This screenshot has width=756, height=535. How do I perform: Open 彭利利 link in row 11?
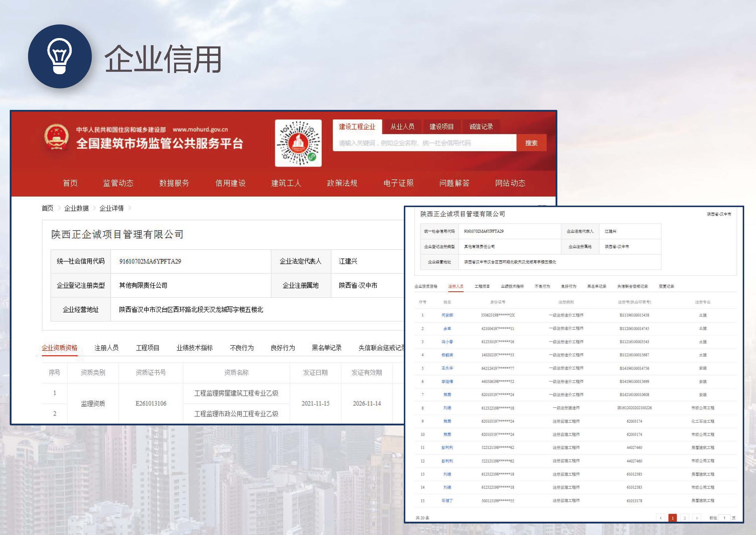coord(447,447)
